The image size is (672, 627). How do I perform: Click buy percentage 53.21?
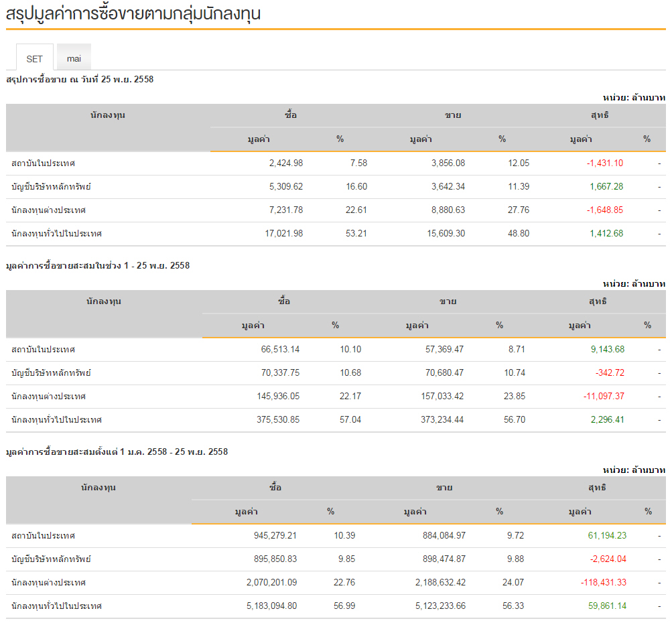(x=356, y=234)
